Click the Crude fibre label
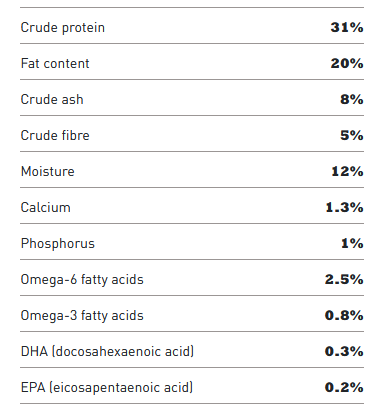Viewport: 383px width, 414px height. click(55, 135)
